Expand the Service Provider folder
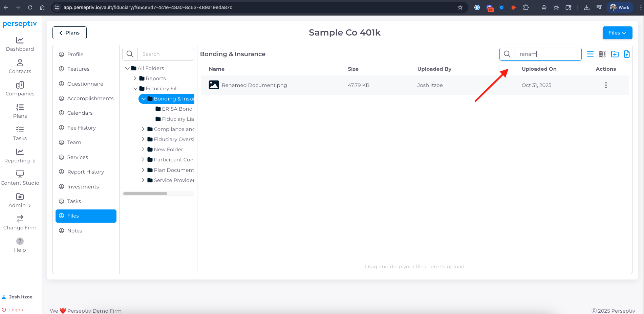 143,180
